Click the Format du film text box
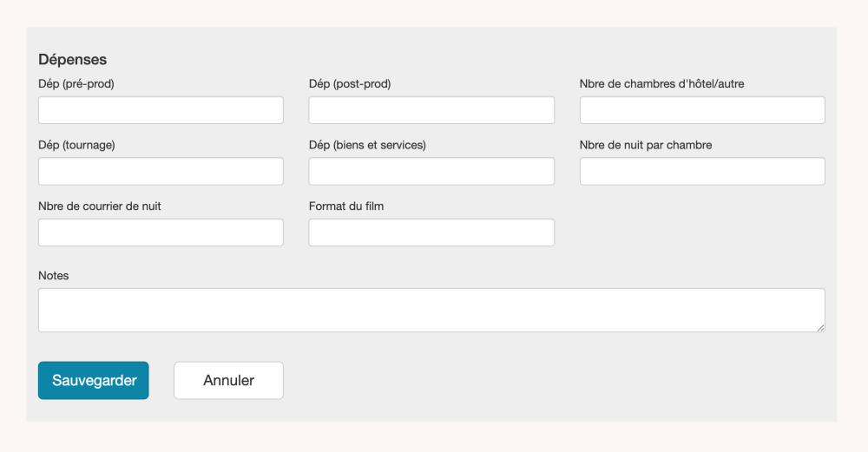The height and width of the screenshot is (452, 868). click(431, 233)
